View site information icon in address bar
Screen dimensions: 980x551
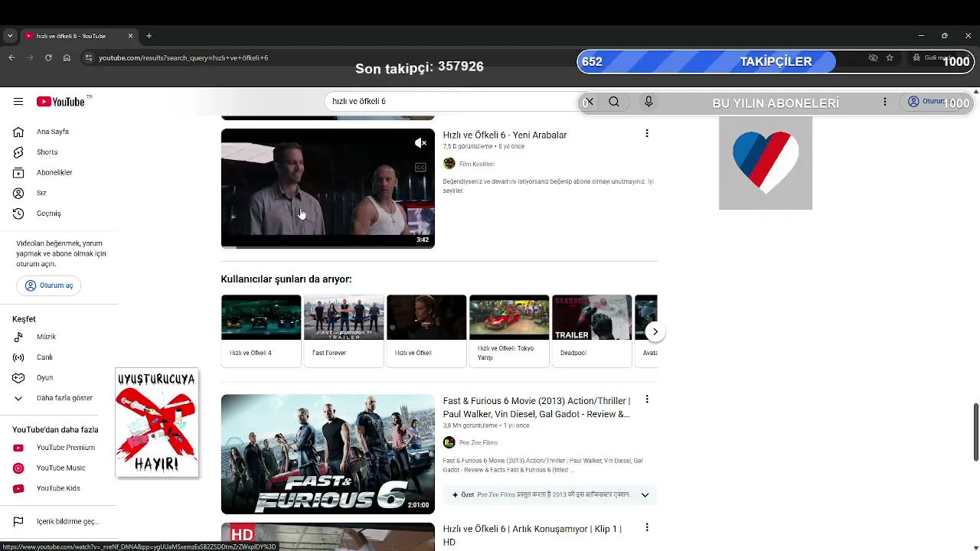(88, 58)
